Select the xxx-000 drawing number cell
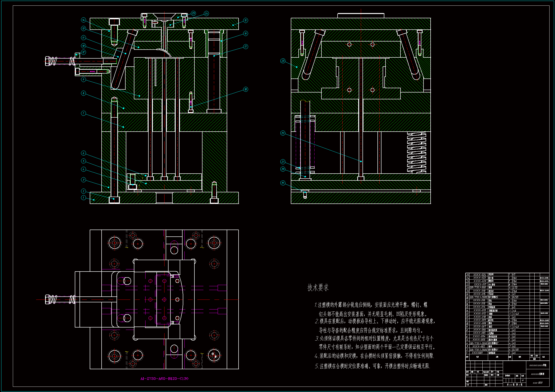Viewport: 555px width, 392px height. tap(538, 383)
